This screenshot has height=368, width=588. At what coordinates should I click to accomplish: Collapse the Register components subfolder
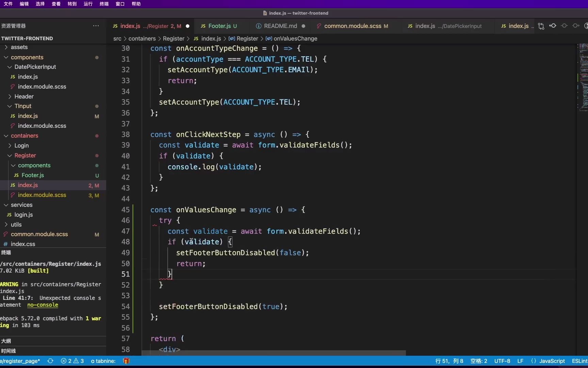(x=53, y=165)
